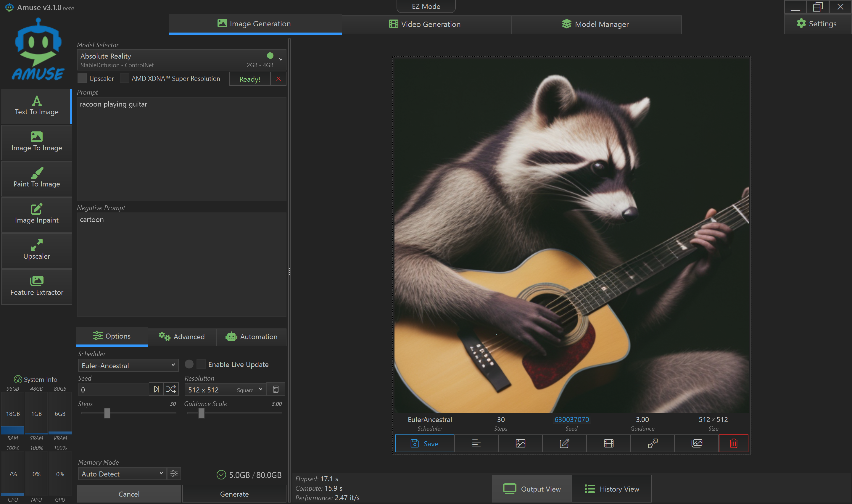The width and height of the screenshot is (852, 504).
Task: Click the resolution calculator icon
Action: pyautogui.click(x=276, y=389)
